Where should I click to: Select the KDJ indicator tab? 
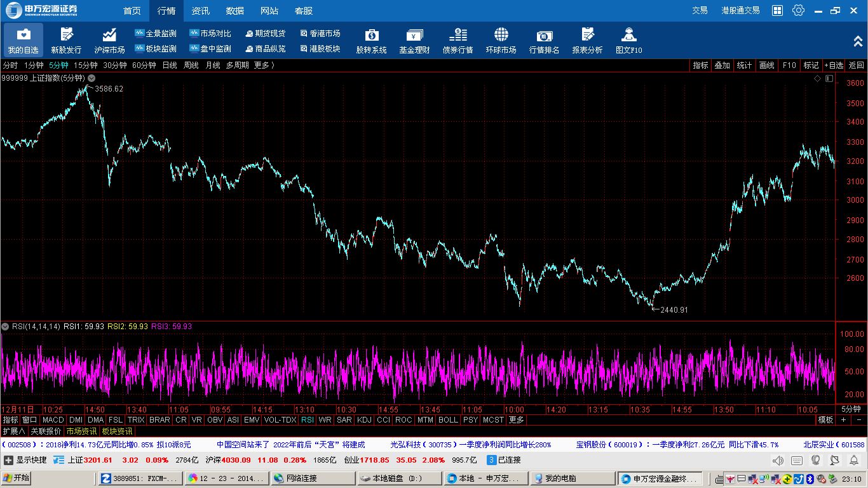(x=364, y=419)
